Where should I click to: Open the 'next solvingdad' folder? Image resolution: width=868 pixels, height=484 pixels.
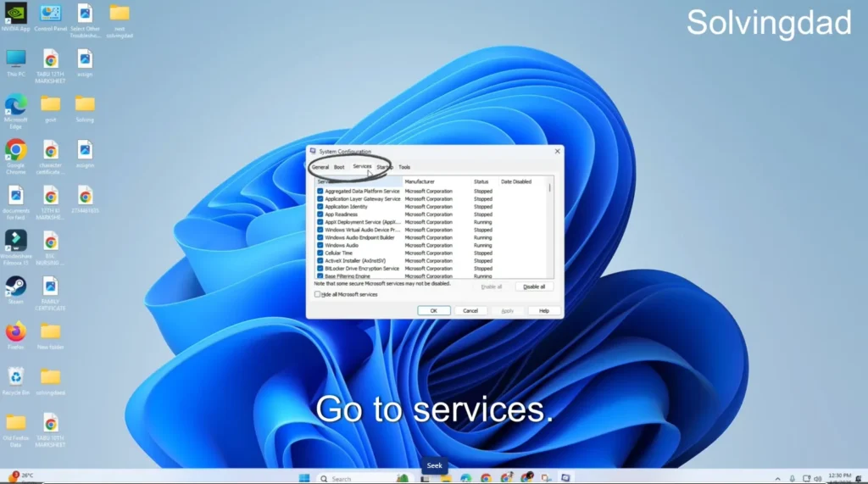coord(120,21)
